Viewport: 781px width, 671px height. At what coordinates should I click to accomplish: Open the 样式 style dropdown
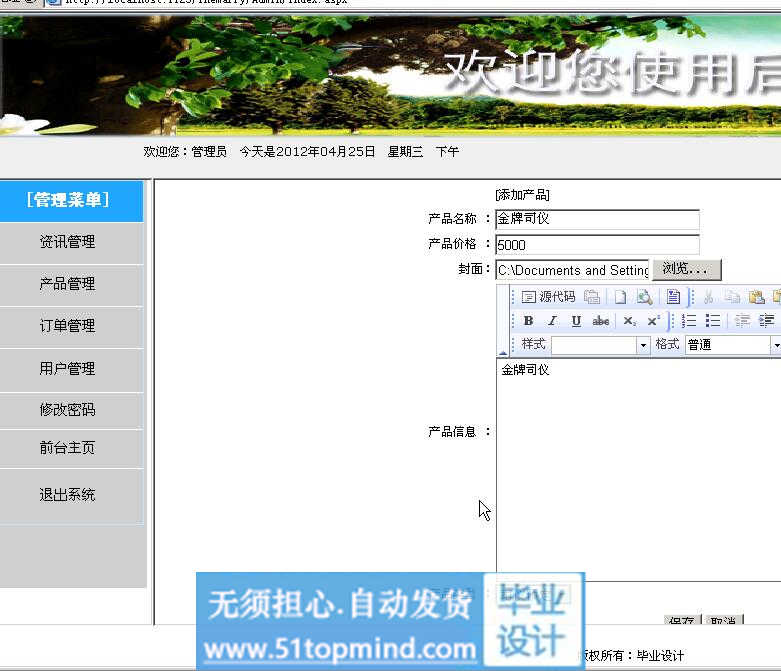600,345
